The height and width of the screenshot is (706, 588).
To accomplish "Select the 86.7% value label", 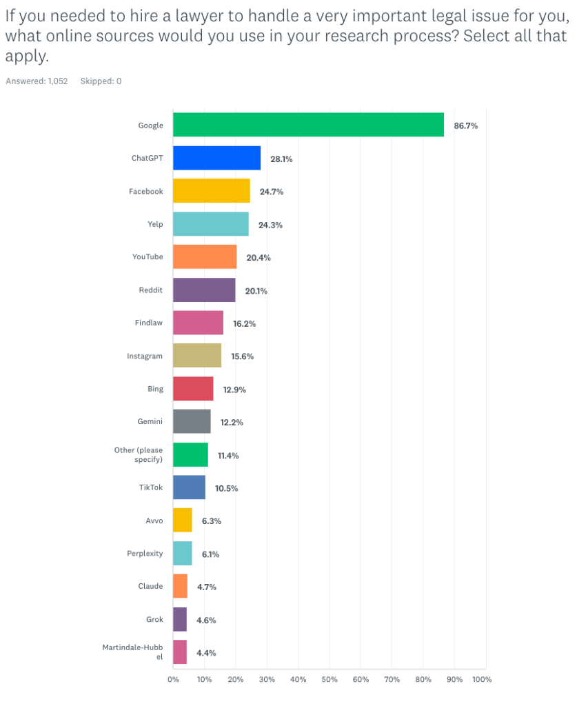I will click(x=465, y=125).
